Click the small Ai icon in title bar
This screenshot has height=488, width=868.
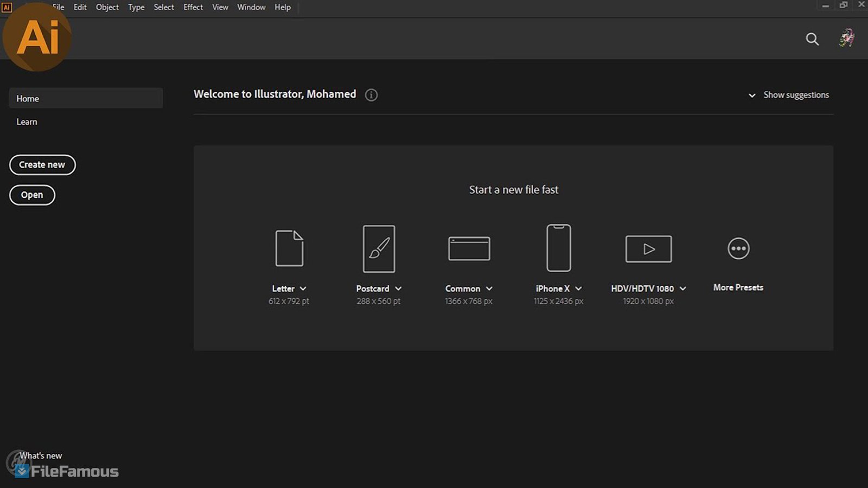coord(7,7)
